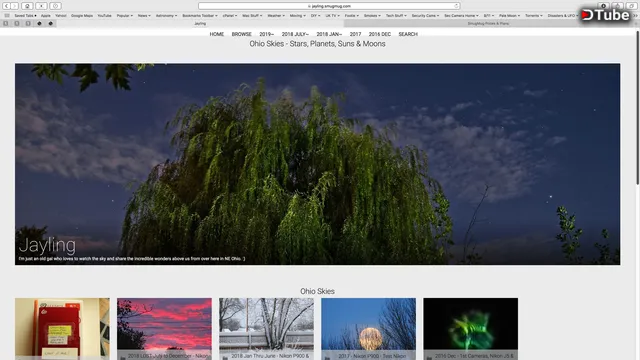
Task: Open the 2016 Dec green aurora gallery
Action: pyautogui.click(x=471, y=329)
